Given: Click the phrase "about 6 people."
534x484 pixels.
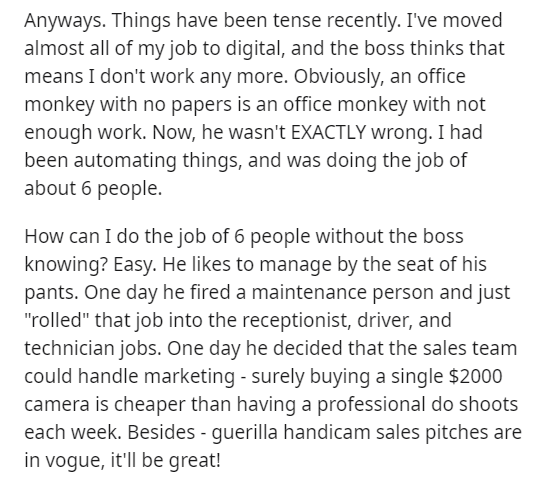Looking at the screenshot, I should [93, 189].
